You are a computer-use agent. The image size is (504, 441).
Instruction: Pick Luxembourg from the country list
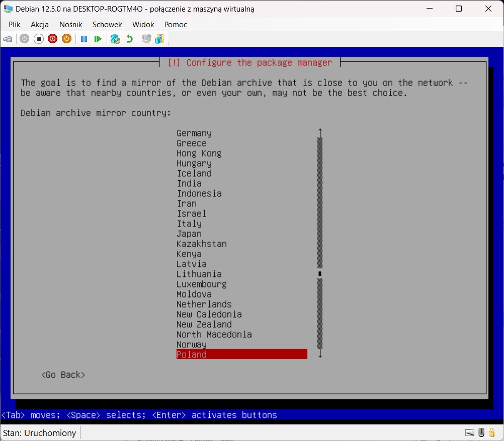click(202, 284)
